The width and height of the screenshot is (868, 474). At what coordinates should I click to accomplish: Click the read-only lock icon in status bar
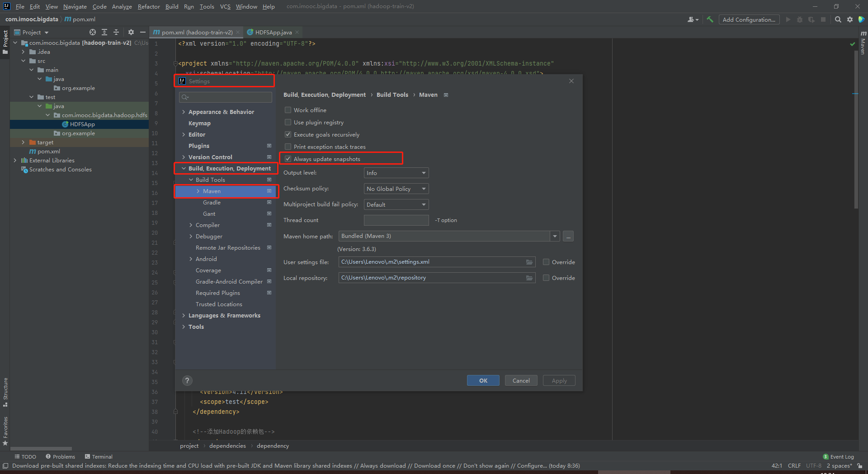(860, 466)
